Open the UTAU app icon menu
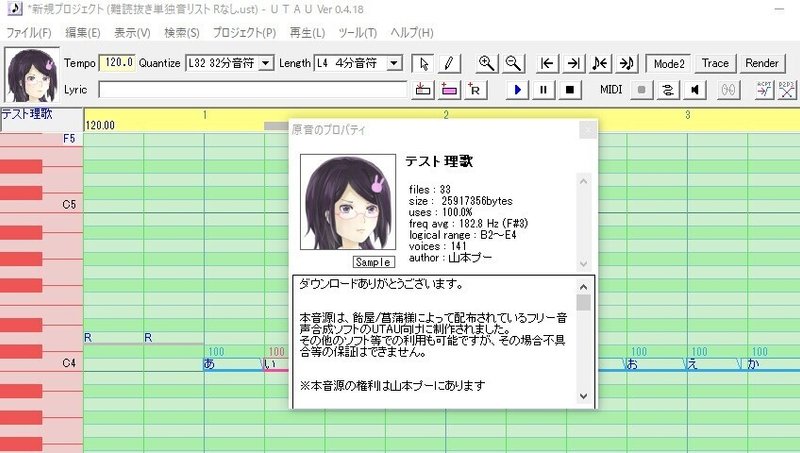This screenshot has height=453, width=800. [x=15, y=9]
